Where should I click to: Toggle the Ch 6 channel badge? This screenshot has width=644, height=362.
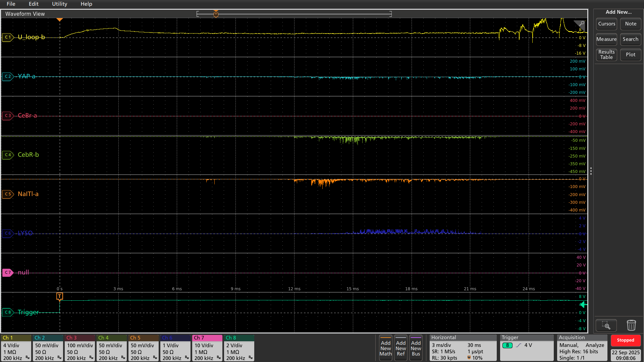pyautogui.click(x=175, y=348)
